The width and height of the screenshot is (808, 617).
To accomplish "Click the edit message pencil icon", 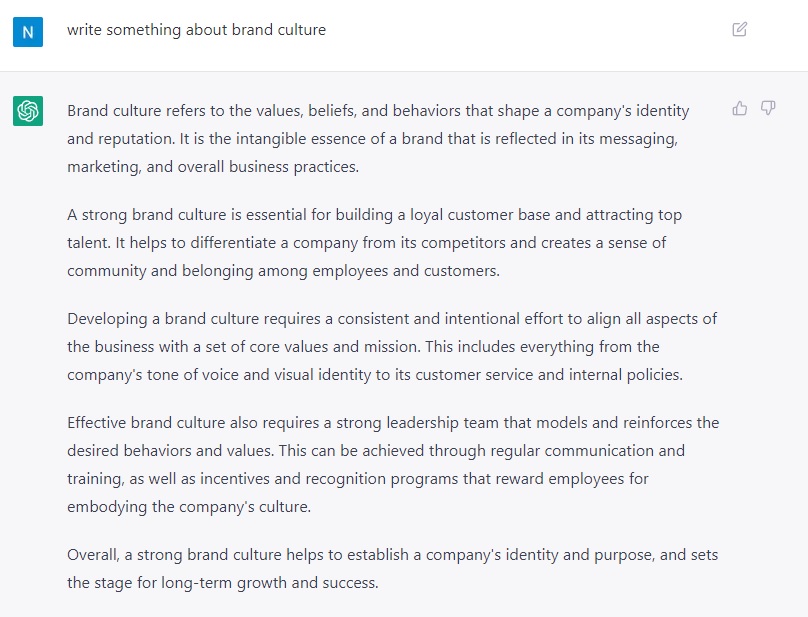I will pyautogui.click(x=739, y=29).
